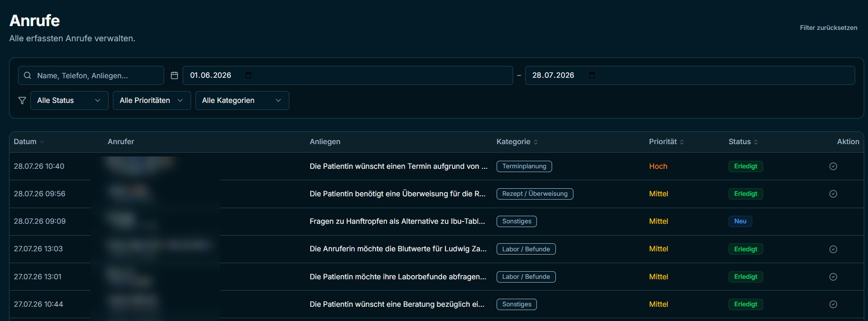Open call about Hanftropfen als Alternative
This screenshot has height=321, width=868.
397,221
